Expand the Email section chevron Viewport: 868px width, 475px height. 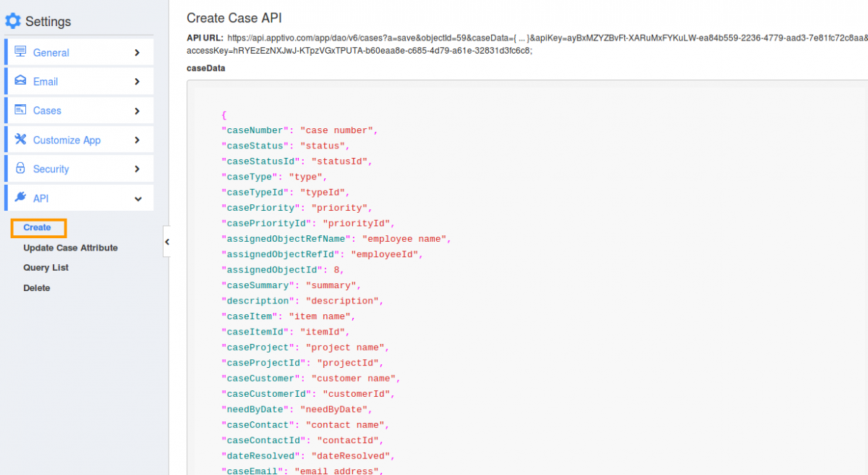coord(137,82)
